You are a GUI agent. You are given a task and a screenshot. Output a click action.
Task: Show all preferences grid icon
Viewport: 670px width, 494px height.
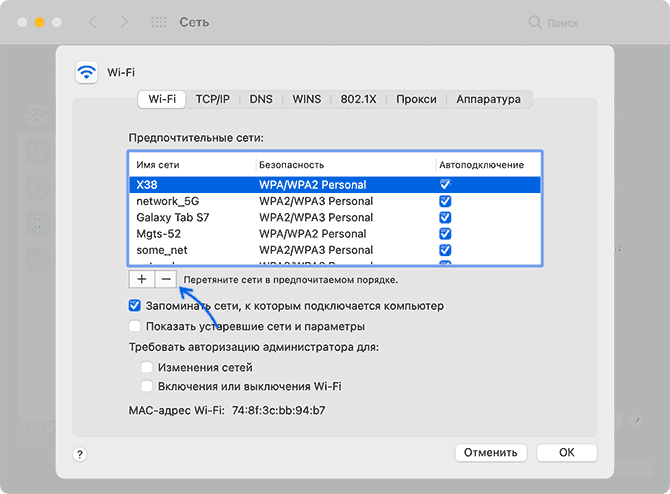coord(159,22)
